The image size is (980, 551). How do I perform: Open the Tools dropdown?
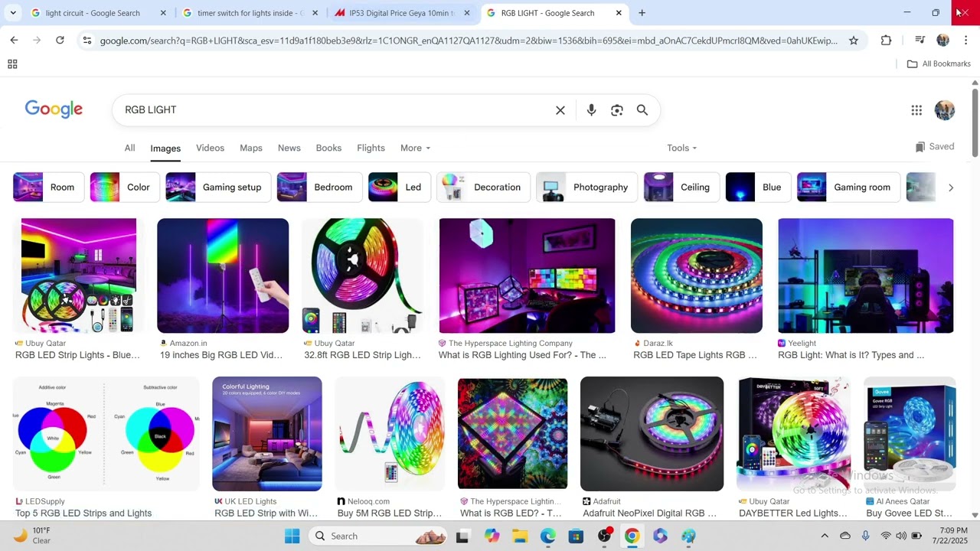click(681, 148)
